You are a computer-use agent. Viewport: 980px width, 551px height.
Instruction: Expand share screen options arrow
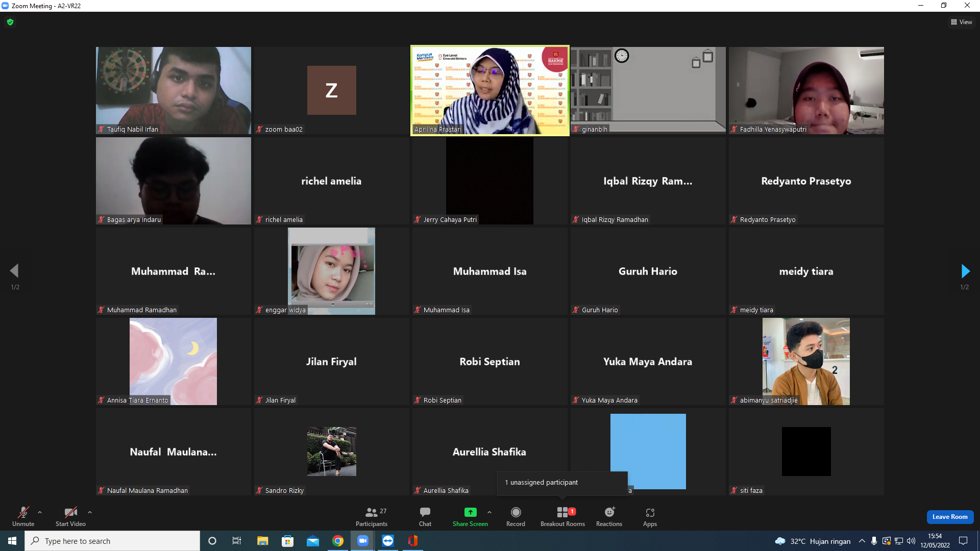tap(489, 512)
